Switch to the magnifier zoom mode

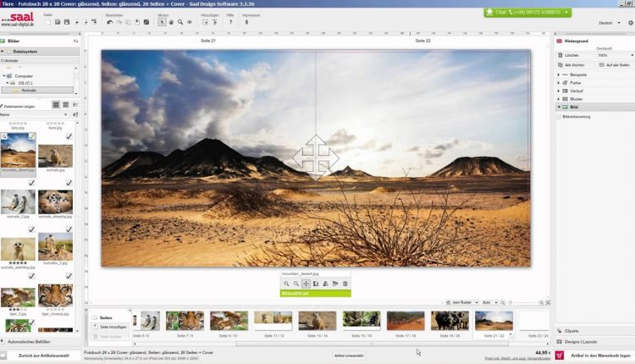[x=180, y=22]
